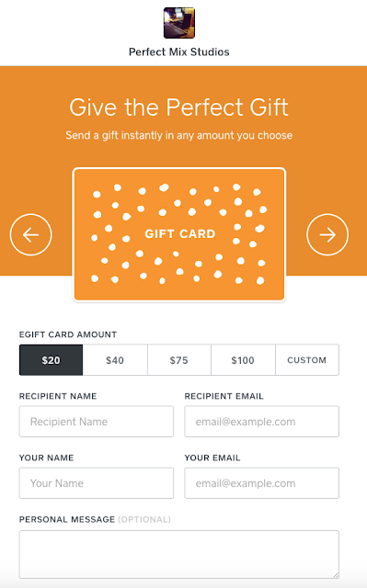Click the Personal Message resize handle corner
This screenshot has height=588, width=367.
[336, 575]
